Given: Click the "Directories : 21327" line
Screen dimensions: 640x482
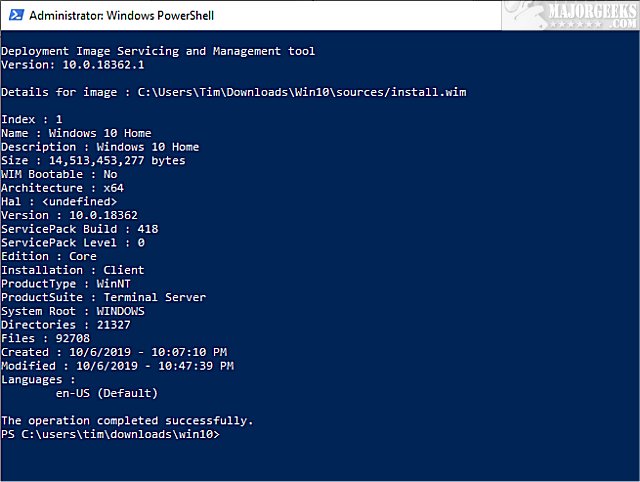Looking at the screenshot, I should [x=66, y=325].
